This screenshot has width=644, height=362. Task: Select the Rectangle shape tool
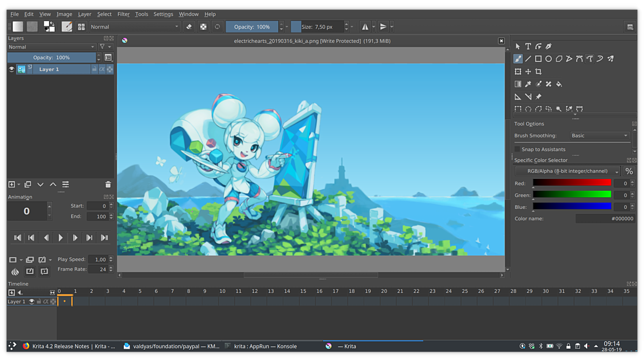tap(538, 59)
